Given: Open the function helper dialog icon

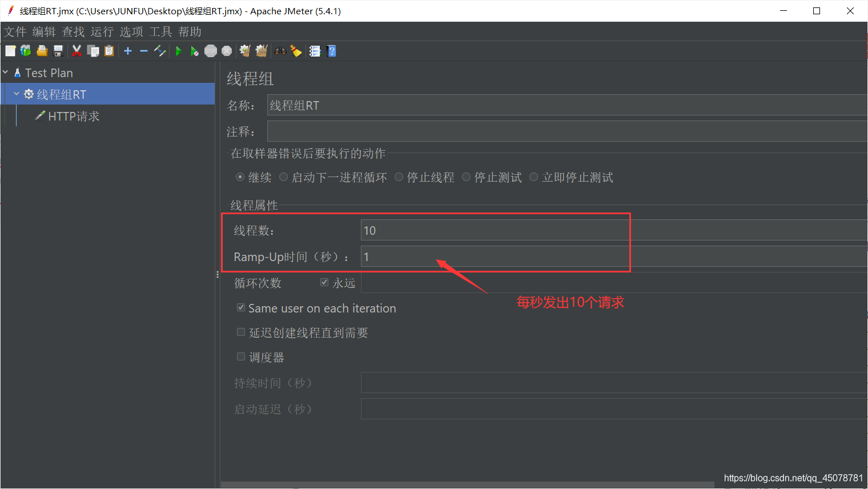Looking at the screenshot, I should tap(315, 51).
